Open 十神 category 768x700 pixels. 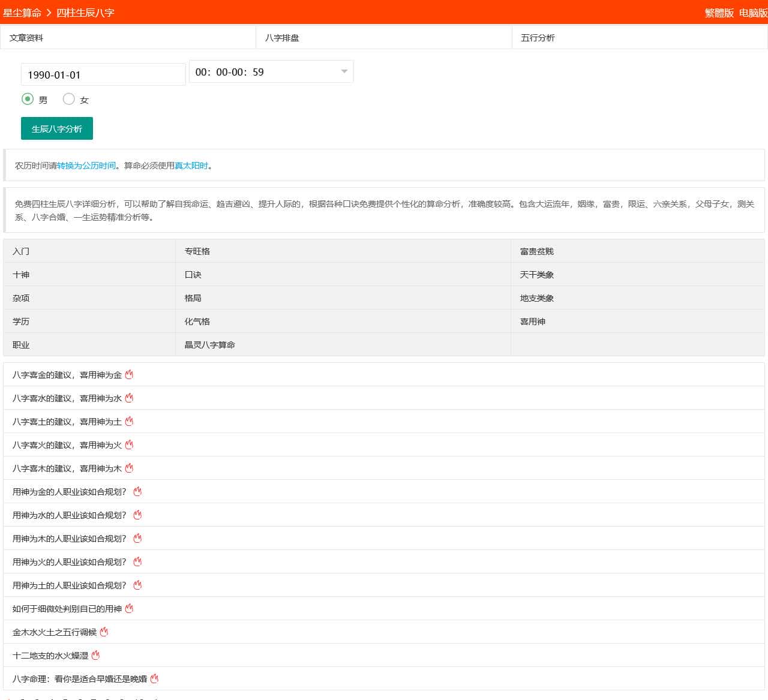click(x=21, y=275)
